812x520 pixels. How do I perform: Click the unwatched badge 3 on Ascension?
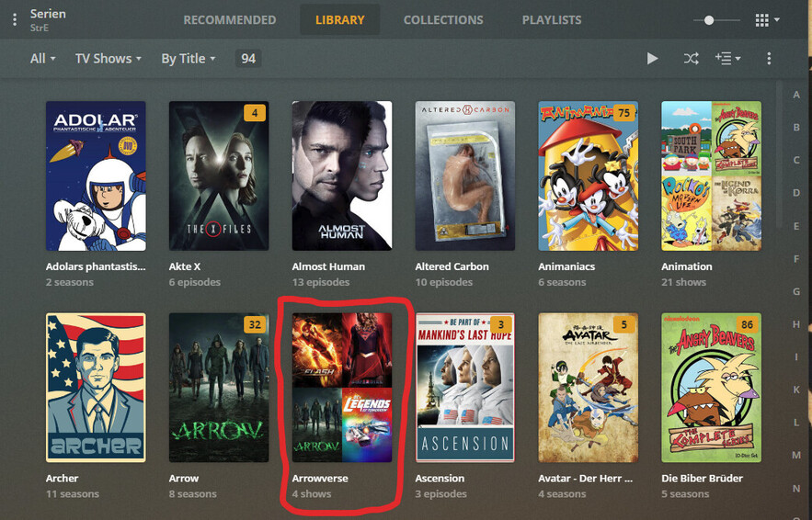click(x=501, y=324)
